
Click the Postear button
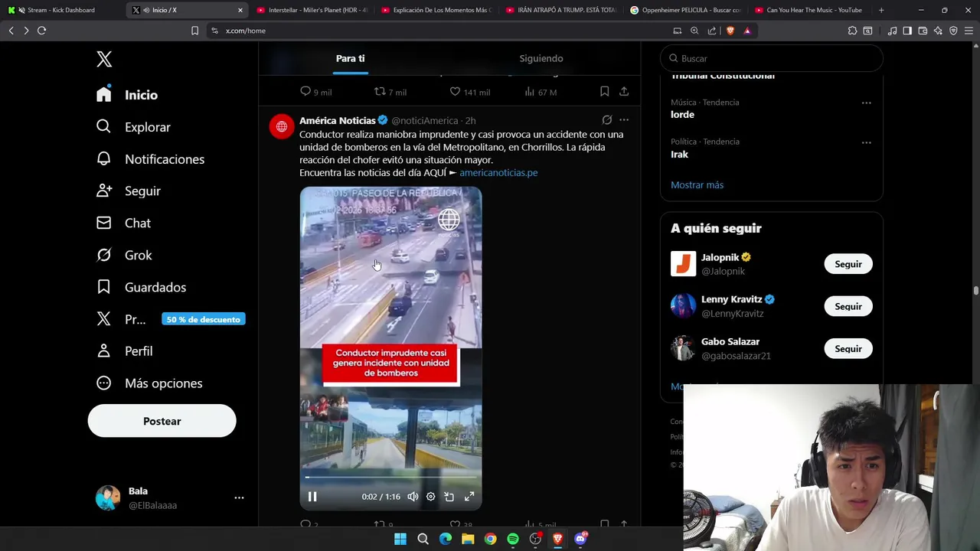pos(162,421)
